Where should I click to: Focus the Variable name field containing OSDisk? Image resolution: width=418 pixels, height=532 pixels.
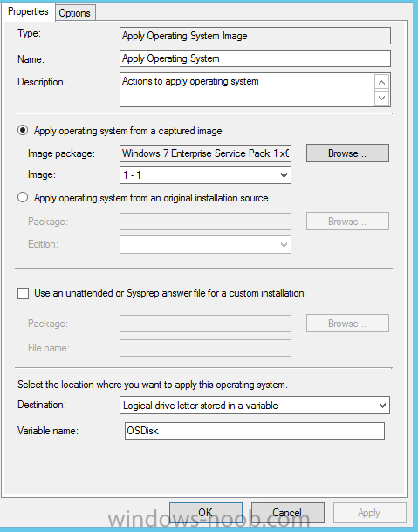(255, 431)
